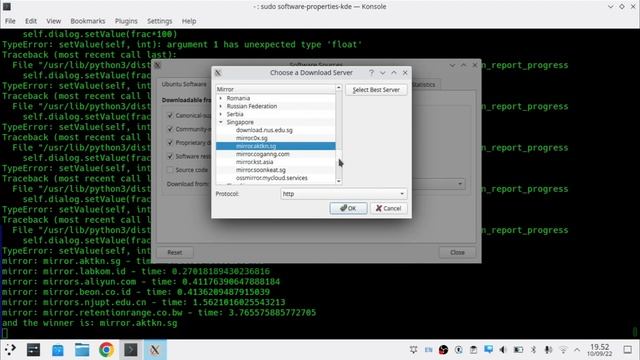Click Close in the Software Sources window
Viewport: 640px width, 360px height.
(x=457, y=252)
